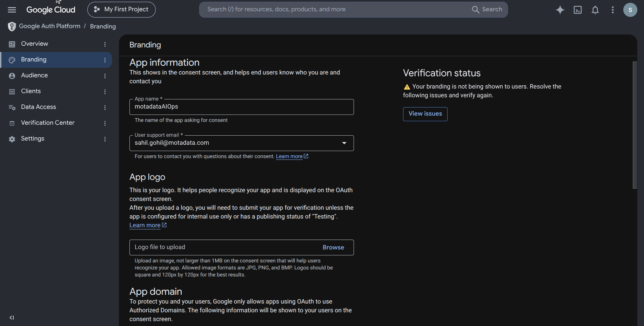The width and height of the screenshot is (644, 326).
Task: Open Gemini AI assistant sparkle icon
Action: pos(560,10)
